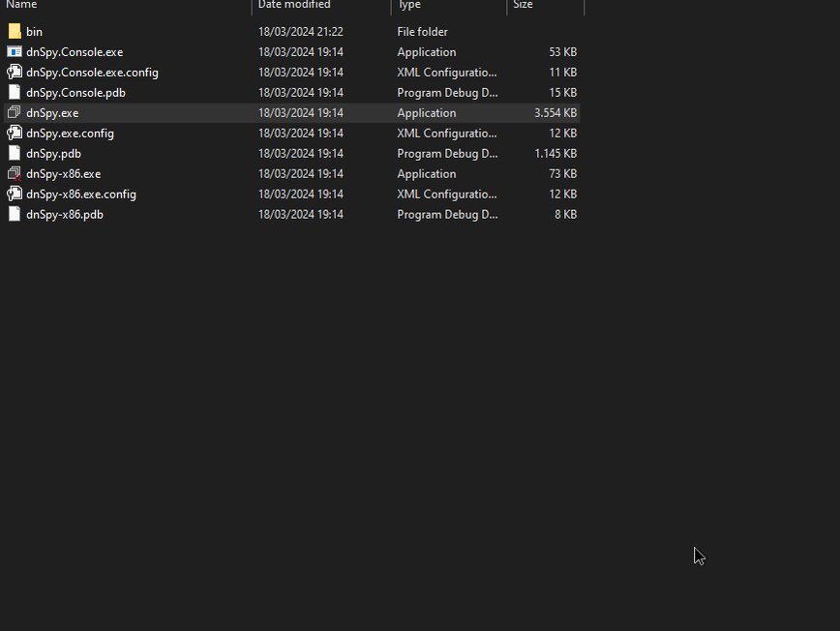Click the dnSpy.Console.exe.config file icon
The image size is (840, 631).
[15, 73]
